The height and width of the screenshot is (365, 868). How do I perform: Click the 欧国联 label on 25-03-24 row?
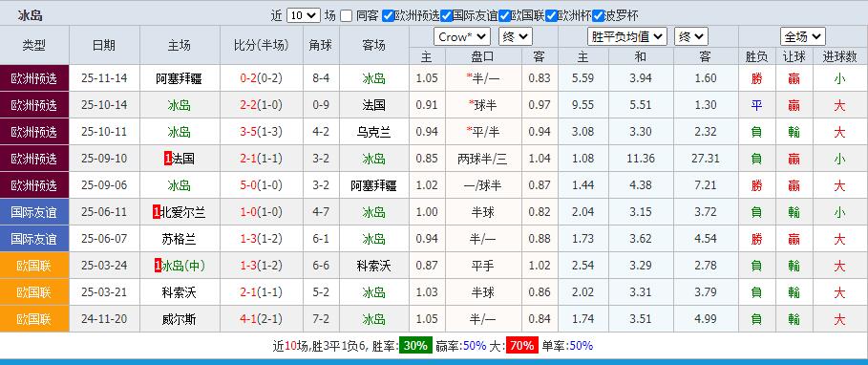[x=34, y=266]
